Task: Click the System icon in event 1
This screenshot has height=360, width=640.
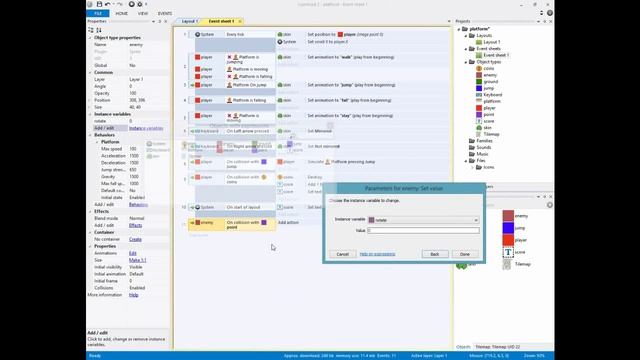Action: 198,35
